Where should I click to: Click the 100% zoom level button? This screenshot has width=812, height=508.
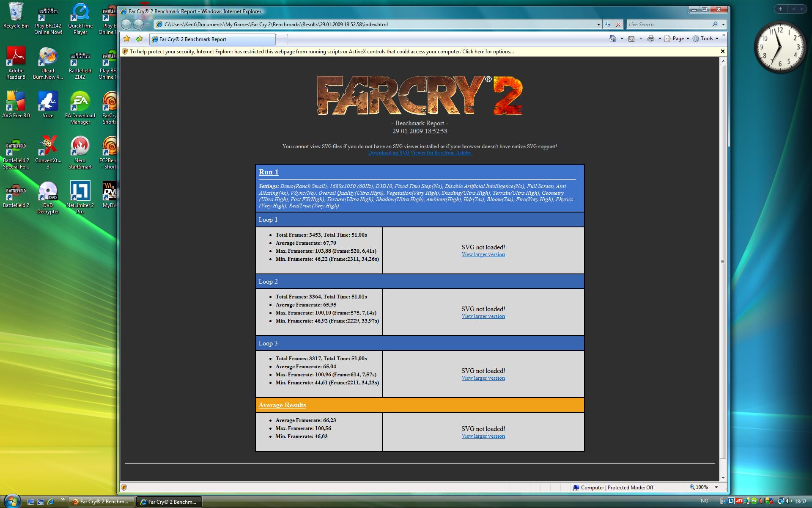[x=699, y=487]
